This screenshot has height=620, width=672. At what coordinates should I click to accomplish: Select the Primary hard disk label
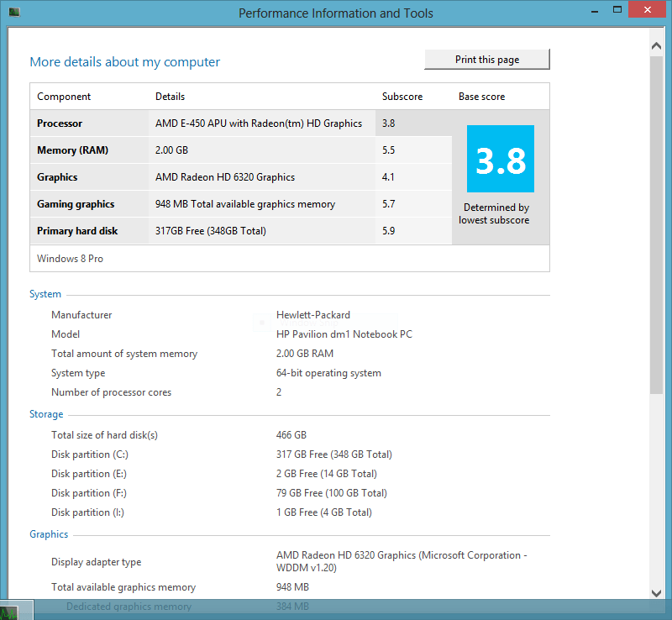click(x=77, y=231)
